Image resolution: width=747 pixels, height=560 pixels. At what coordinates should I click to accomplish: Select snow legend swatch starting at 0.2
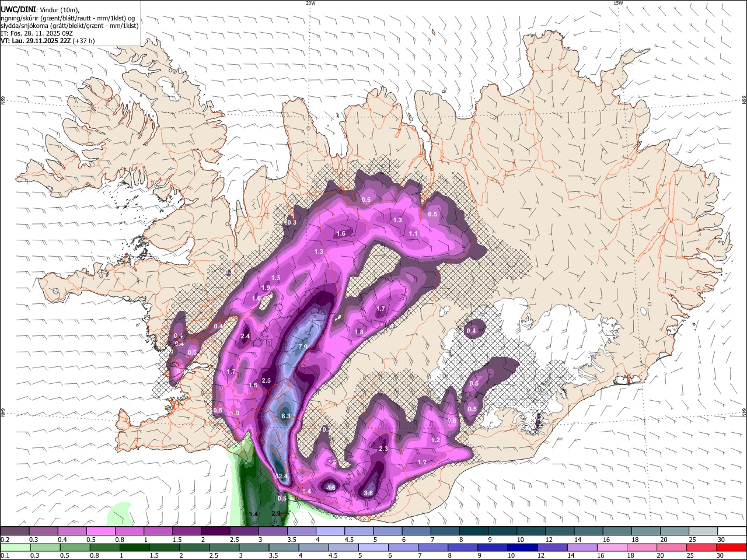point(15,531)
